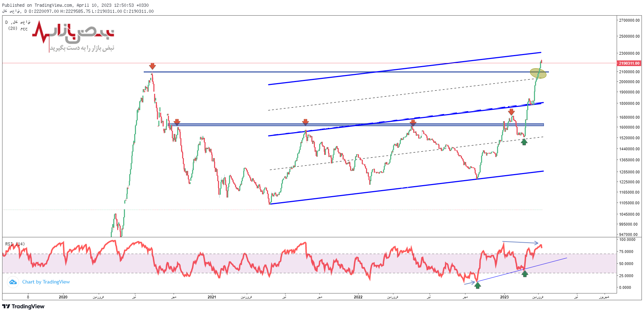The width and height of the screenshot is (644, 313).
Task: Click the 2700000.00 price axis label
Action: 629,20
